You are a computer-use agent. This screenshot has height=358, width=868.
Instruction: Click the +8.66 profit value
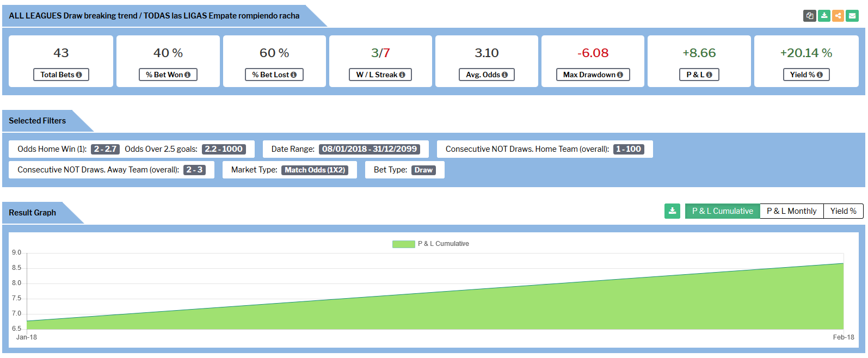click(x=699, y=53)
